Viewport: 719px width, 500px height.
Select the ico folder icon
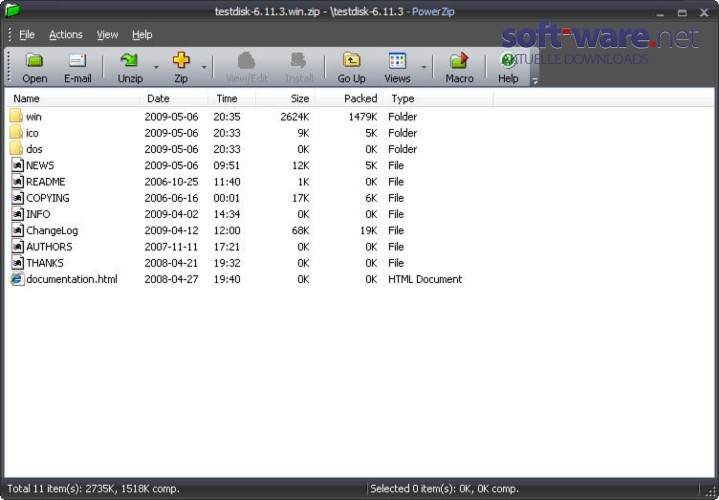point(16,133)
